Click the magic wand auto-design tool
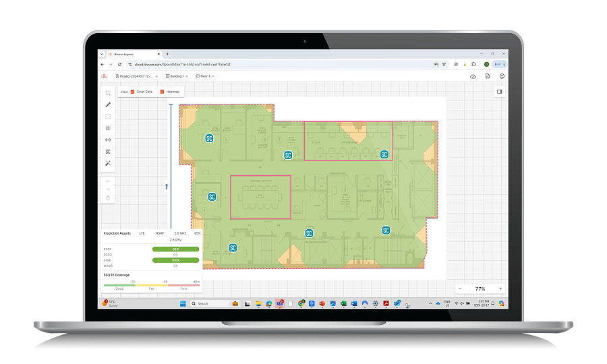The height and width of the screenshot is (364, 607). pyautogui.click(x=108, y=163)
